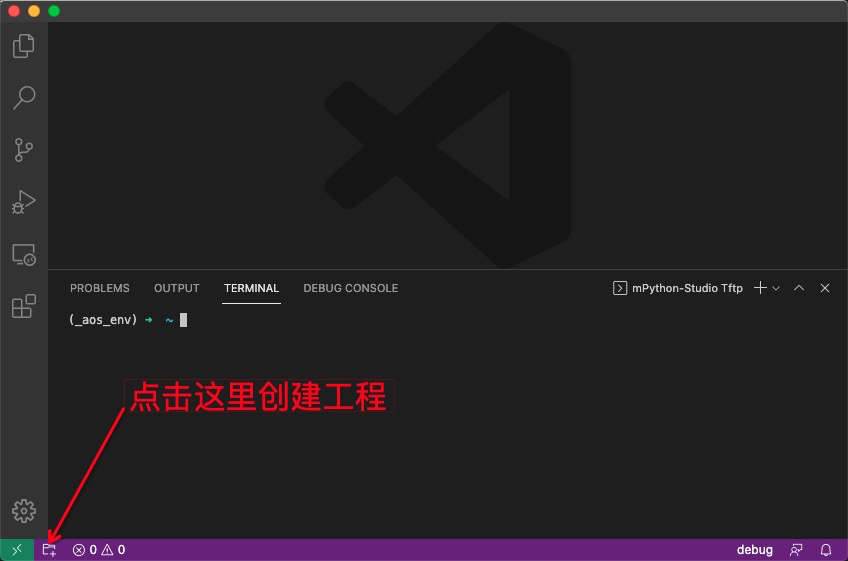This screenshot has height=561, width=848.
Task: Create a new terminal with plus
Action: (760, 288)
